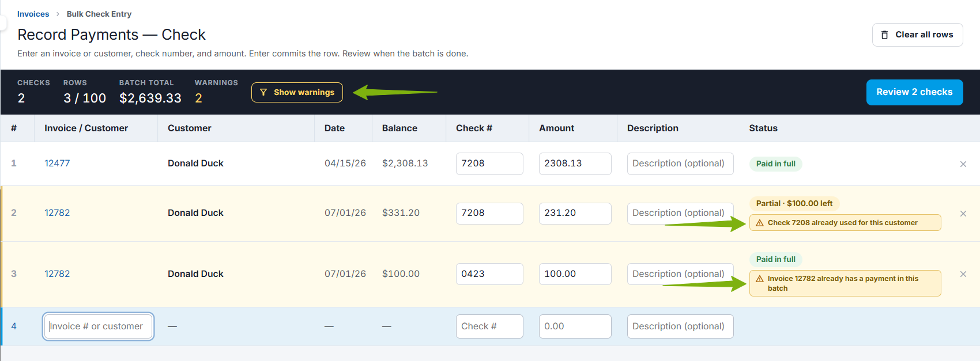
Task: Click the Check 7208 already used warning
Action: click(x=845, y=223)
